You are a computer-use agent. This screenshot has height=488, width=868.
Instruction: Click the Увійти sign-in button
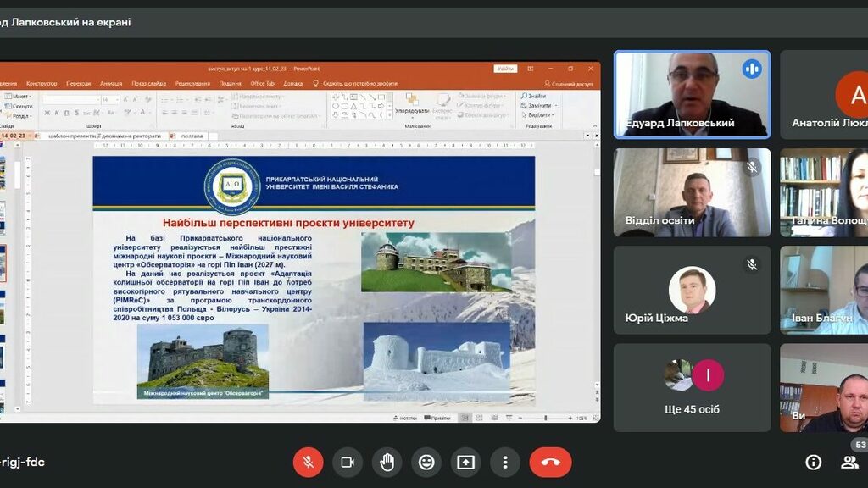[505, 69]
